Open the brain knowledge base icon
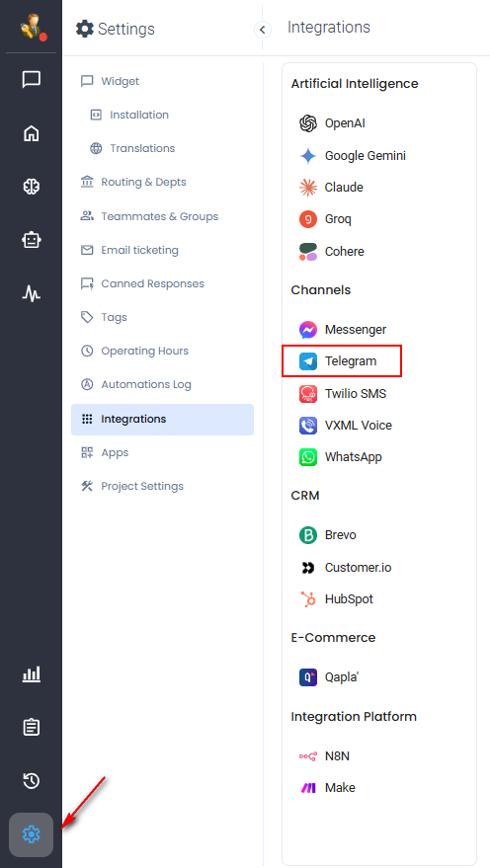The width and height of the screenshot is (490, 868). tap(31, 187)
